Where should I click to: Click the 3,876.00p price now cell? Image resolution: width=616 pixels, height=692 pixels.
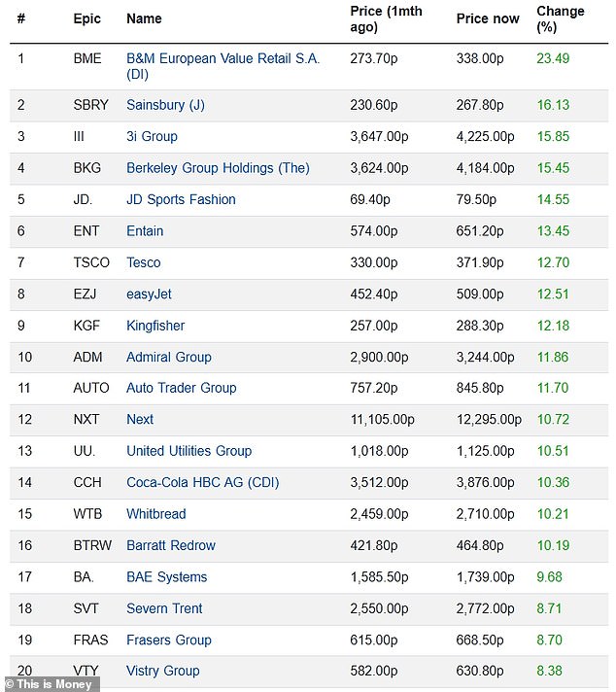486,482
